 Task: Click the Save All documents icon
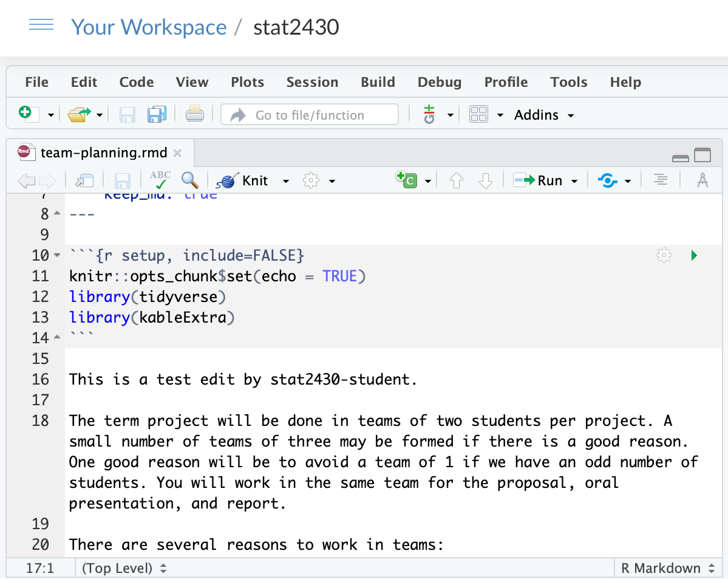[157, 114]
